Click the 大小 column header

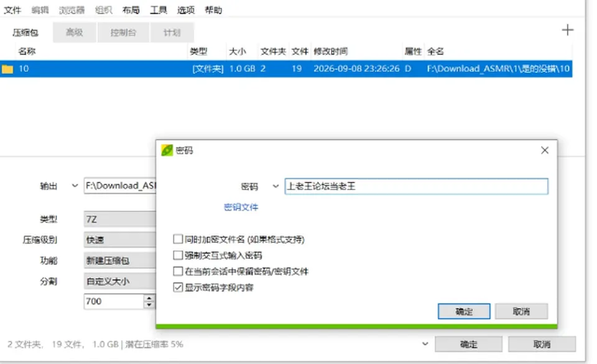[x=237, y=52]
